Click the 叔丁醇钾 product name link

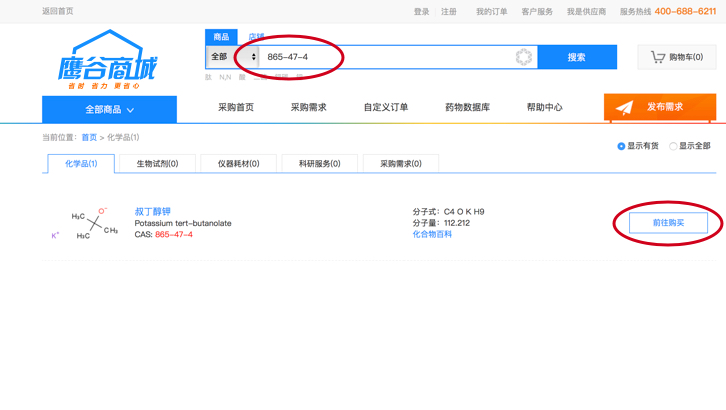tap(153, 212)
